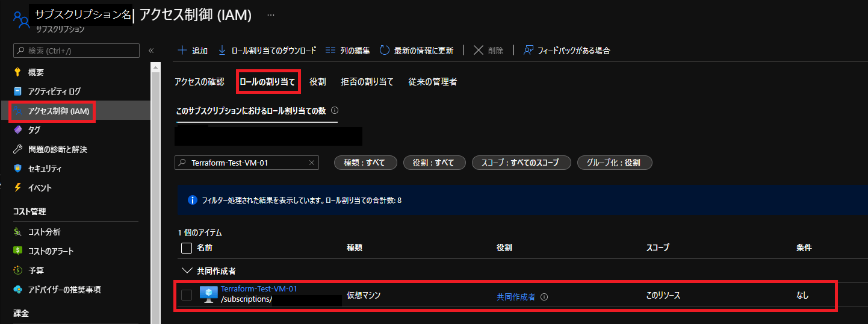Click the 種類 column header
Image resolution: width=868 pixels, height=324 pixels.
tap(354, 248)
